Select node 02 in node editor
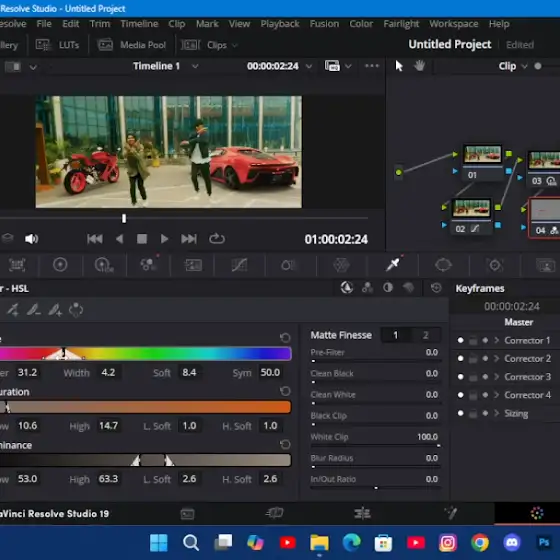Screen dimensions: 560x560 tap(471, 216)
